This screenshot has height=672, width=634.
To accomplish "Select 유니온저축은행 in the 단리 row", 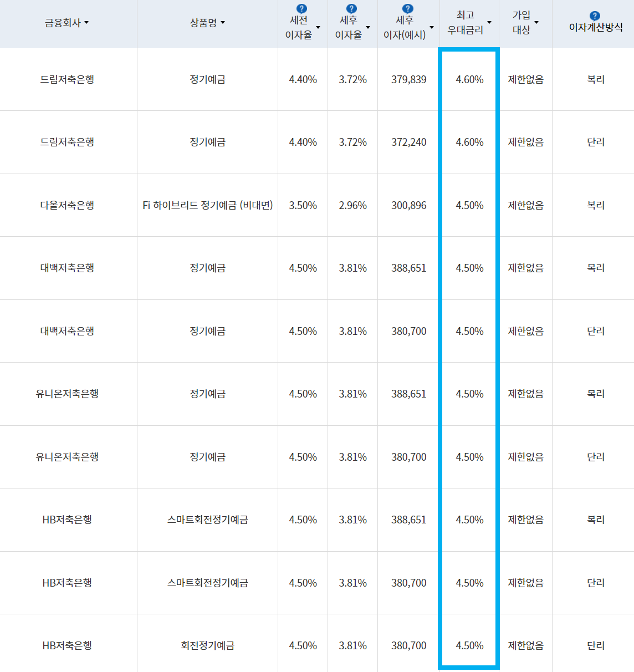I will (x=67, y=457).
